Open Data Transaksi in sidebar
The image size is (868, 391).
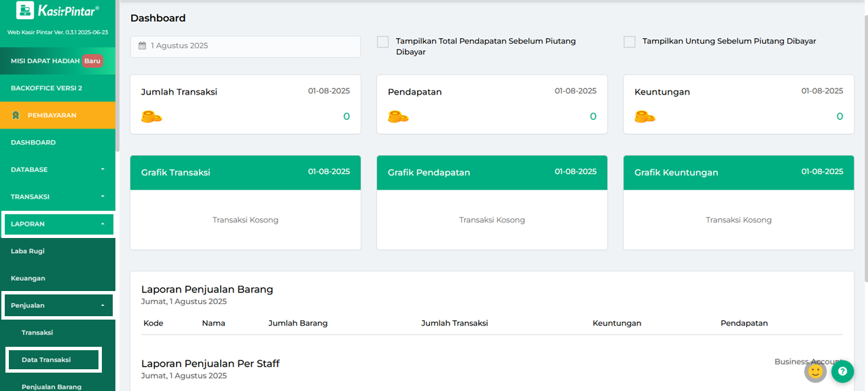tap(54, 360)
